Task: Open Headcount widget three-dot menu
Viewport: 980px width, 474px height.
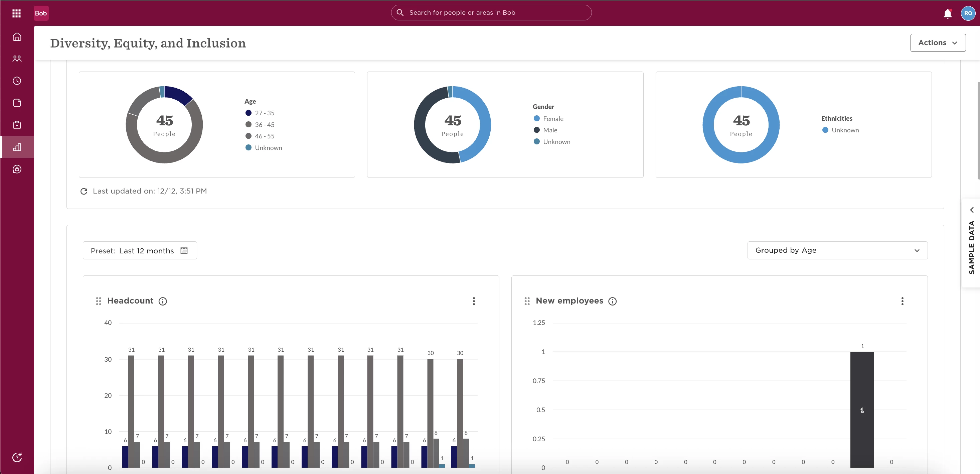Action: click(474, 301)
